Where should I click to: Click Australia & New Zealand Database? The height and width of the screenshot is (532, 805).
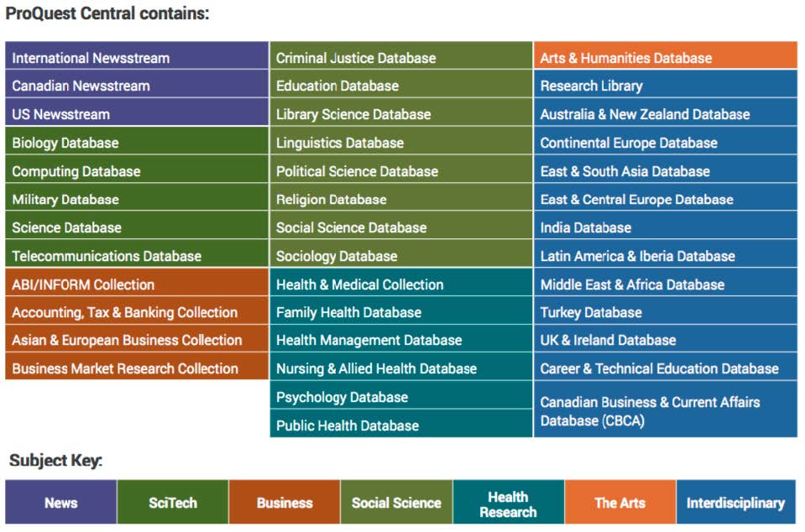[666, 112]
